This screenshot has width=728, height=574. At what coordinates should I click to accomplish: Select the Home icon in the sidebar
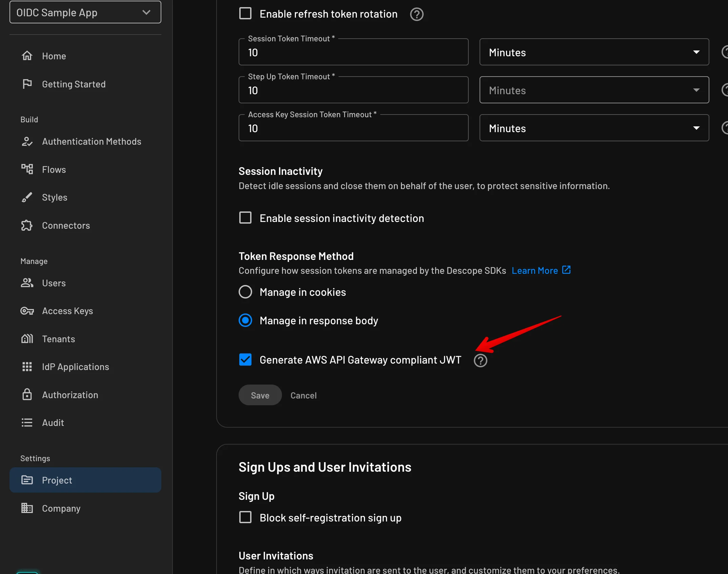[x=27, y=56]
